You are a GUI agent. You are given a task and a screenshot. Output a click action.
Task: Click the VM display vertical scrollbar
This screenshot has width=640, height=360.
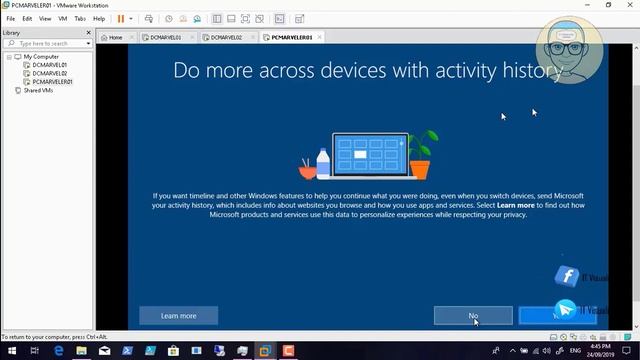636,188
